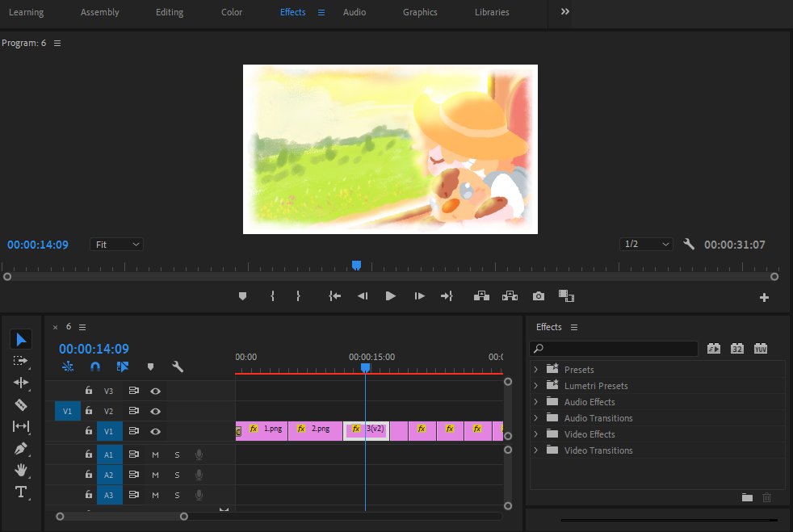Play the program monitor

[x=390, y=295]
